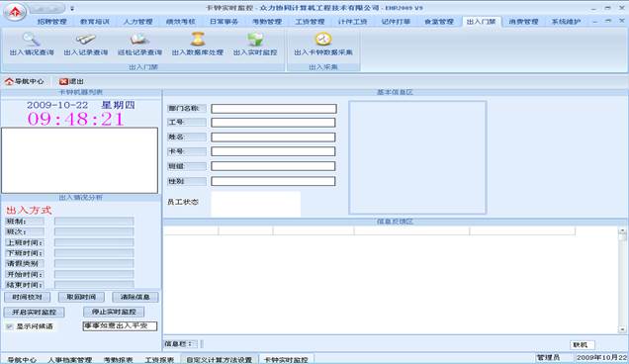
Task: Open 出入情况查询 magnifier icon
Action: (31, 40)
